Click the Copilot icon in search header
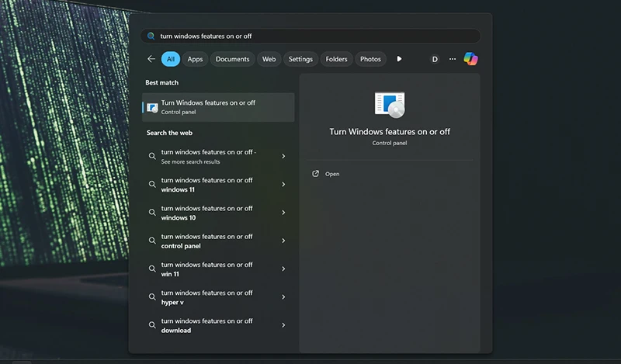This screenshot has width=621, height=364. pyautogui.click(x=470, y=59)
